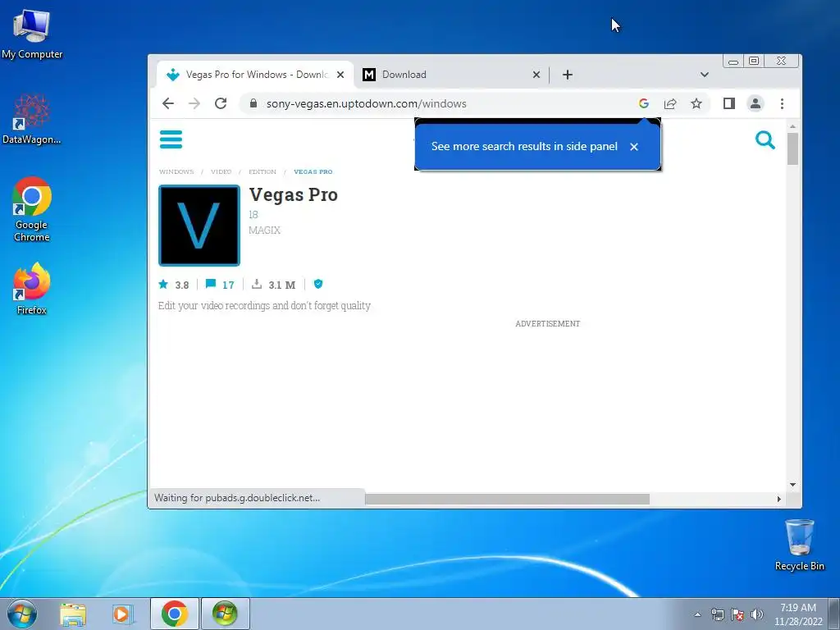Close the Vegas Pro for Windows tab
Image resolution: width=840 pixels, height=630 pixels.
click(340, 75)
